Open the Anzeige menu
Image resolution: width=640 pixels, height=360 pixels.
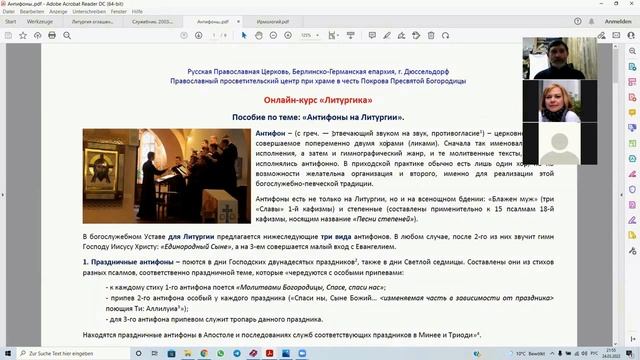[x=58, y=11]
